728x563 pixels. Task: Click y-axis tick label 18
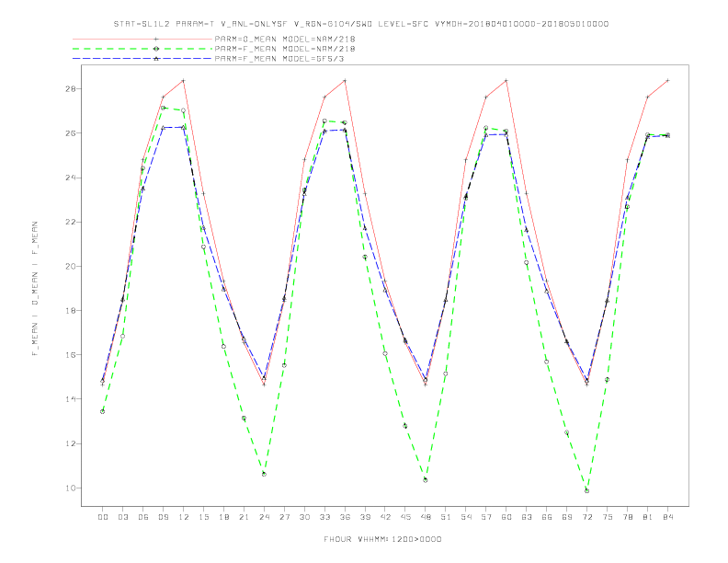coord(71,310)
